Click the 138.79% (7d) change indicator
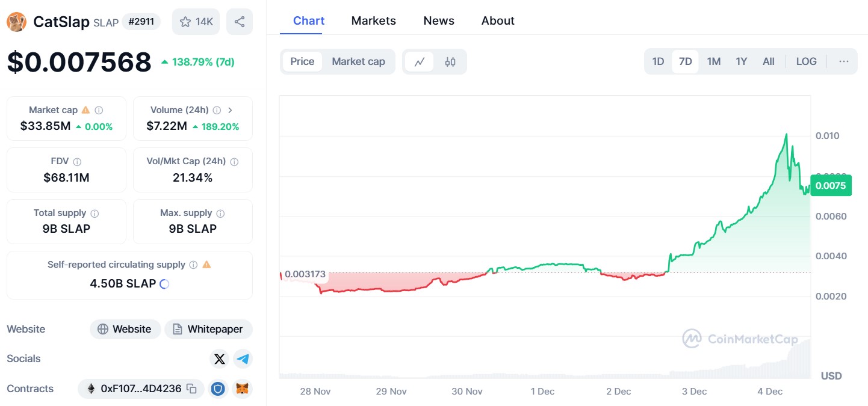The height and width of the screenshot is (406, 868). coord(197,62)
